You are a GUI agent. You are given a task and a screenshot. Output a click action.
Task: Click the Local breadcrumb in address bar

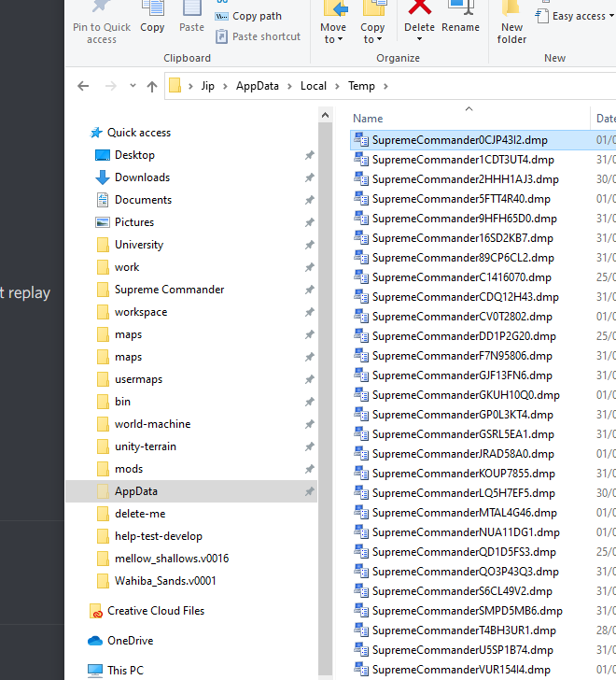(314, 86)
